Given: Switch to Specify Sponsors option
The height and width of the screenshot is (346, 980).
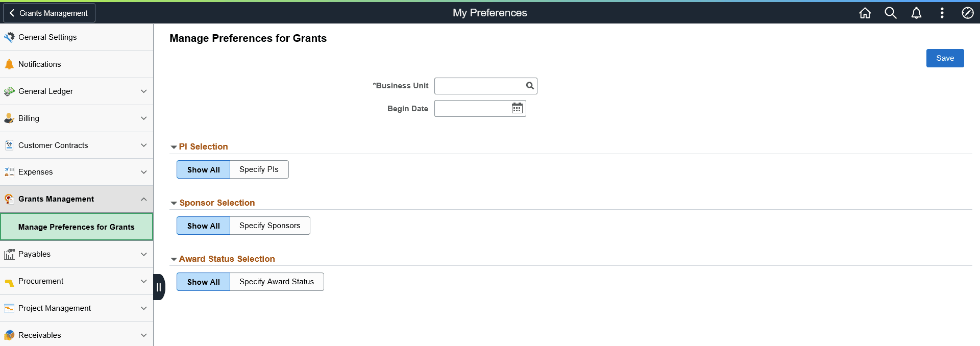Looking at the screenshot, I should point(270,226).
